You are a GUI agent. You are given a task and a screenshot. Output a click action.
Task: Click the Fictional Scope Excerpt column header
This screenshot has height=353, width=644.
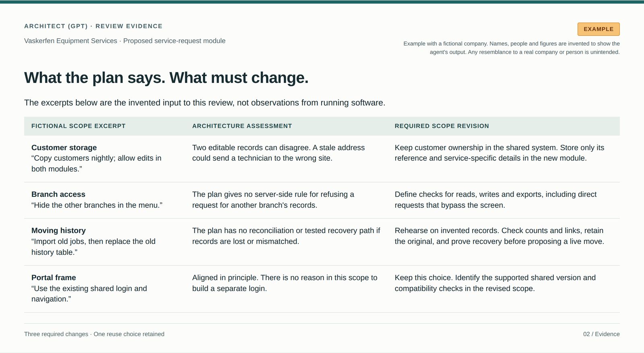[x=78, y=126]
